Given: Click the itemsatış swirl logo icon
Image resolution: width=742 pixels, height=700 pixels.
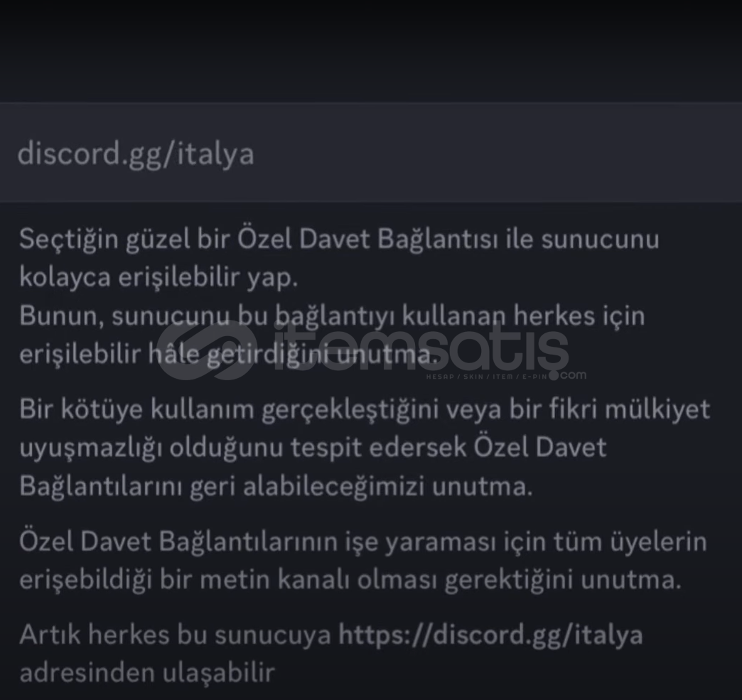Looking at the screenshot, I should click(208, 350).
